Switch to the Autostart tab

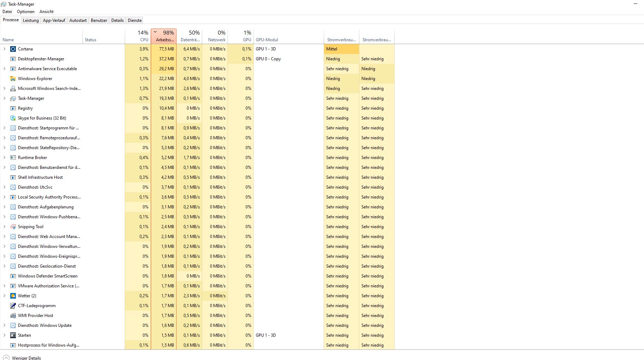pos(78,20)
